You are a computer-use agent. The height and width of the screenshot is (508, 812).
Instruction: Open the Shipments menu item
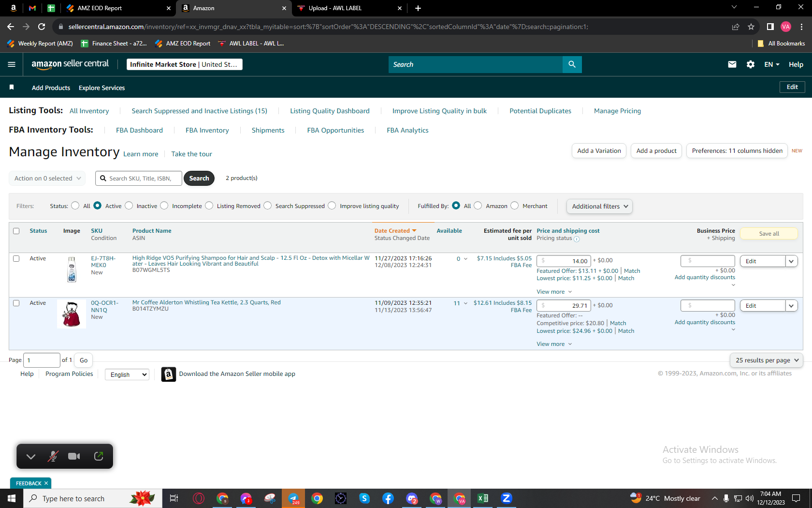click(268, 130)
